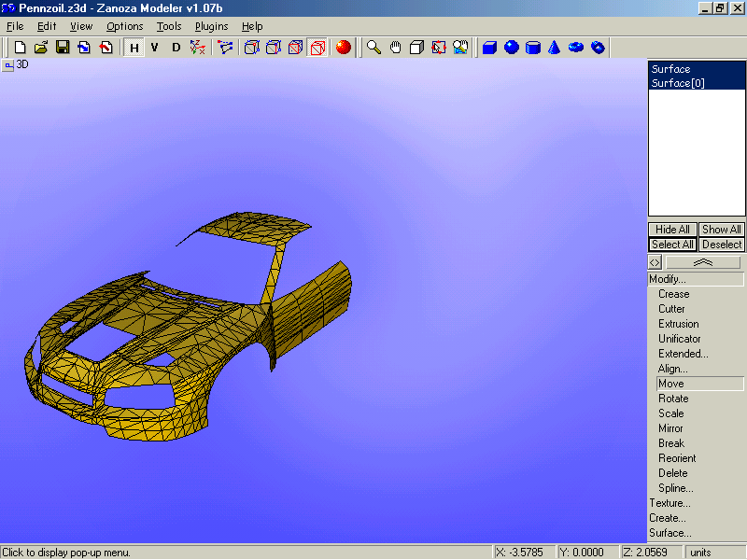Open the Tools menu
Image resolution: width=747 pixels, height=560 pixels.
coord(169,26)
